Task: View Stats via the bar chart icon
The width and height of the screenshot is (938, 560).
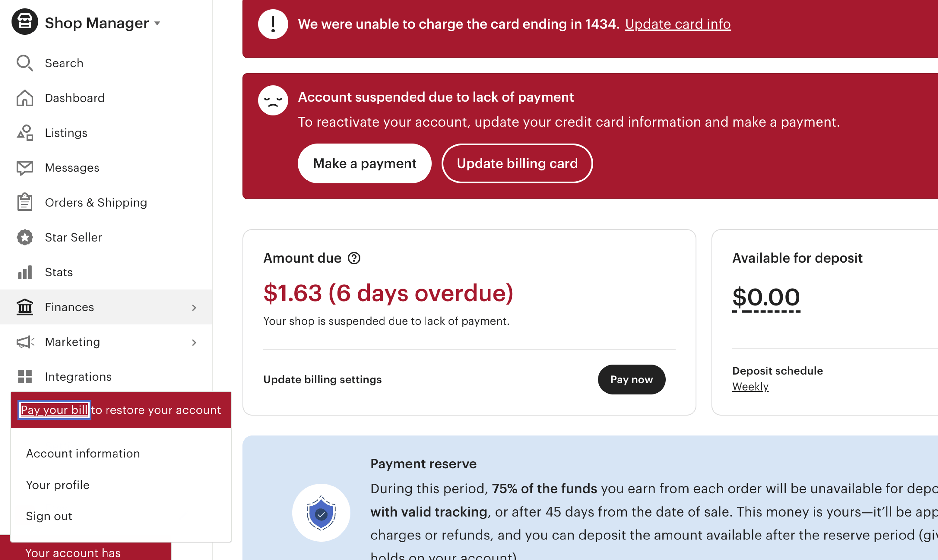Action: 25,272
